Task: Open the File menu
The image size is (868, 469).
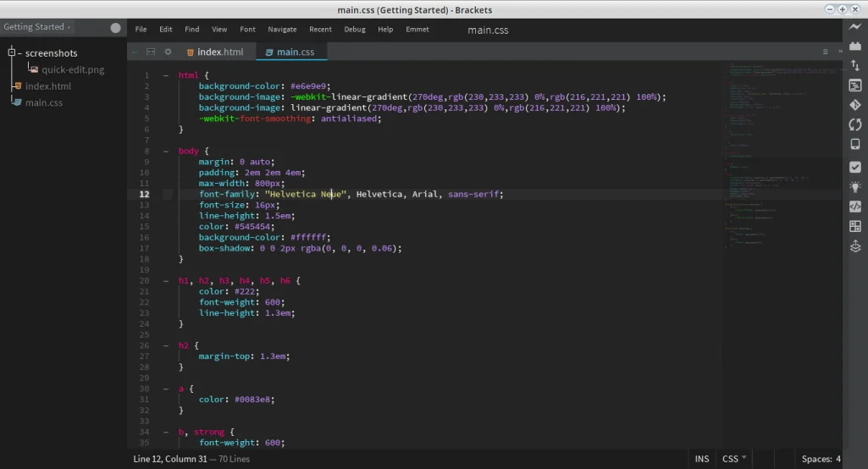Action: (x=141, y=30)
